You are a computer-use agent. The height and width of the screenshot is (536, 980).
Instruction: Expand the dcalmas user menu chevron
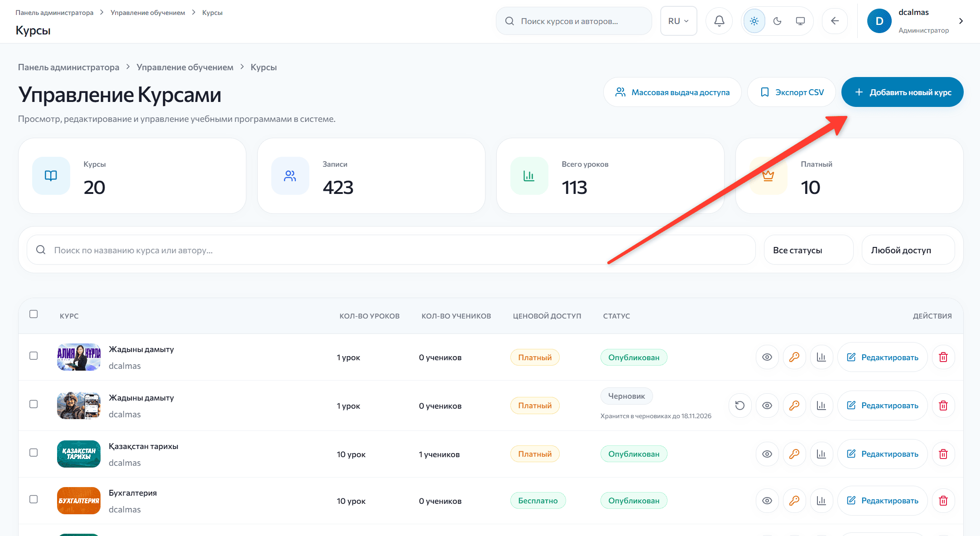tap(961, 21)
